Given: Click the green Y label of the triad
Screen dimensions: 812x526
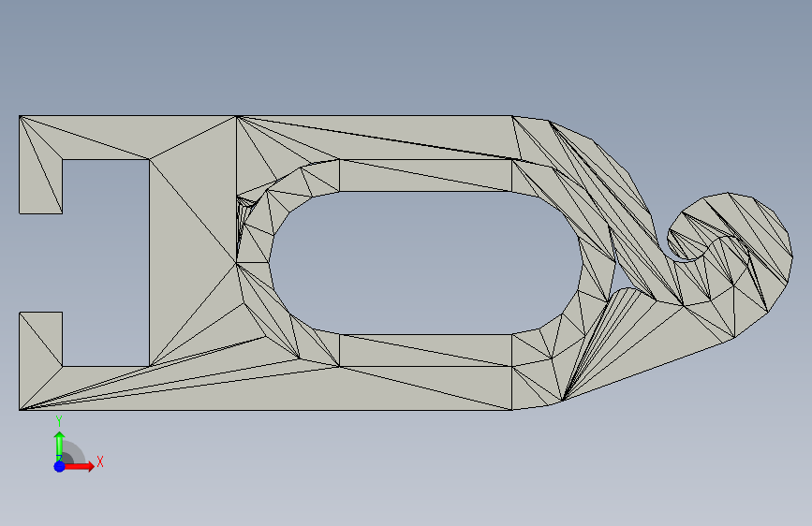Looking at the screenshot, I should coord(59,421).
